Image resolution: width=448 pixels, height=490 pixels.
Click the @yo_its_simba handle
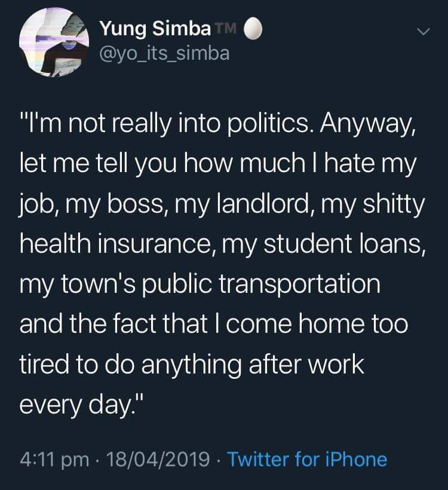pos(164,53)
